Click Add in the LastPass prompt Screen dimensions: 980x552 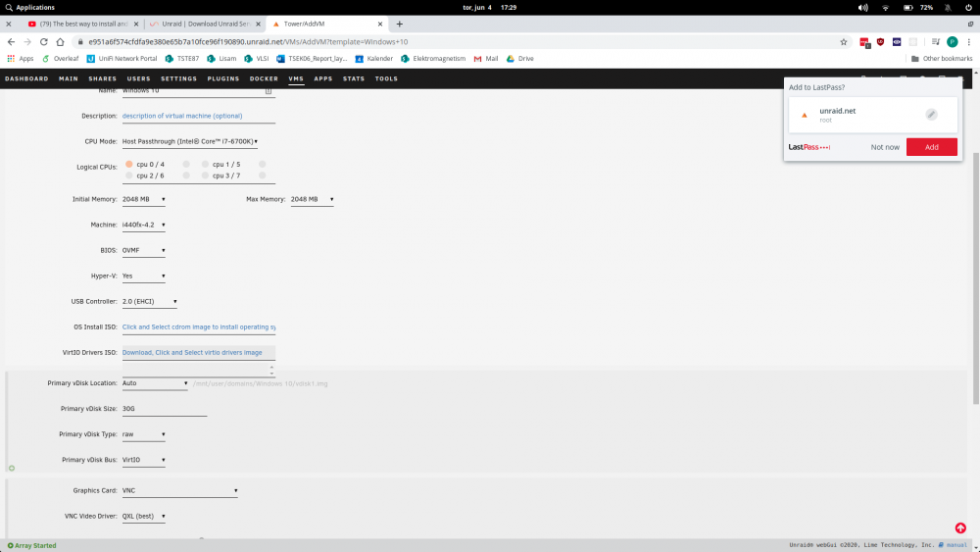932,147
